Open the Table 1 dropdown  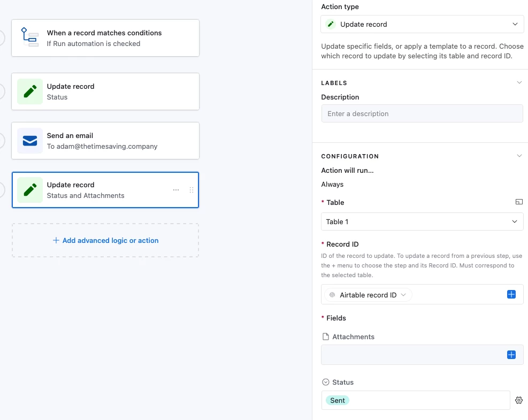point(422,222)
